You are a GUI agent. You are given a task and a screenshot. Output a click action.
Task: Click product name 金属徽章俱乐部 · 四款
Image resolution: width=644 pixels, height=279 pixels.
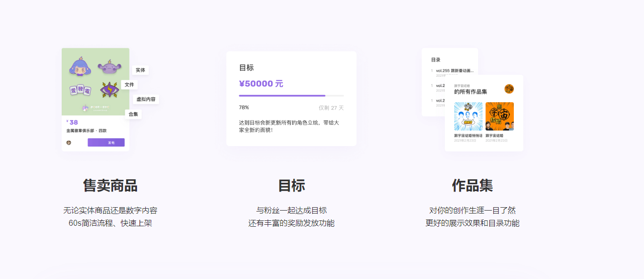click(x=87, y=131)
